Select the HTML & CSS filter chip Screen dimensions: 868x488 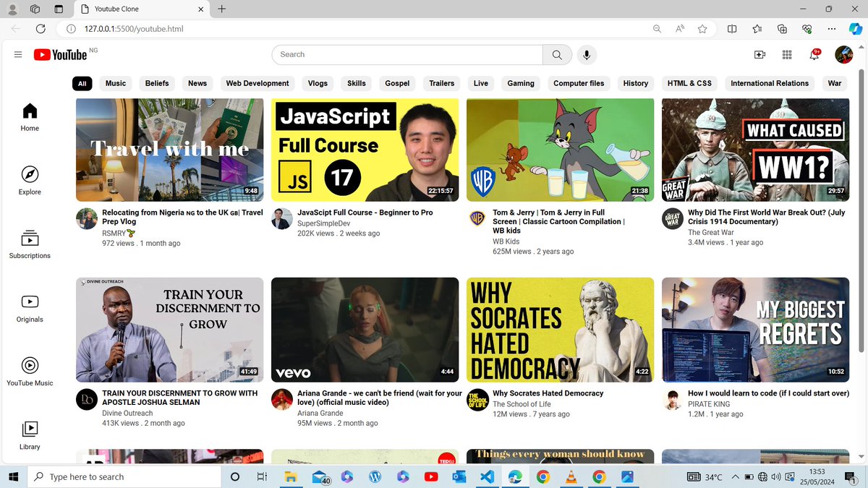(x=689, y=83)
